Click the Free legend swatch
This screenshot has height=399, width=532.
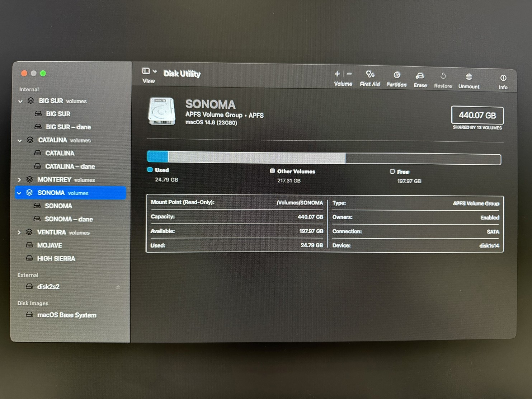(392, 172)
